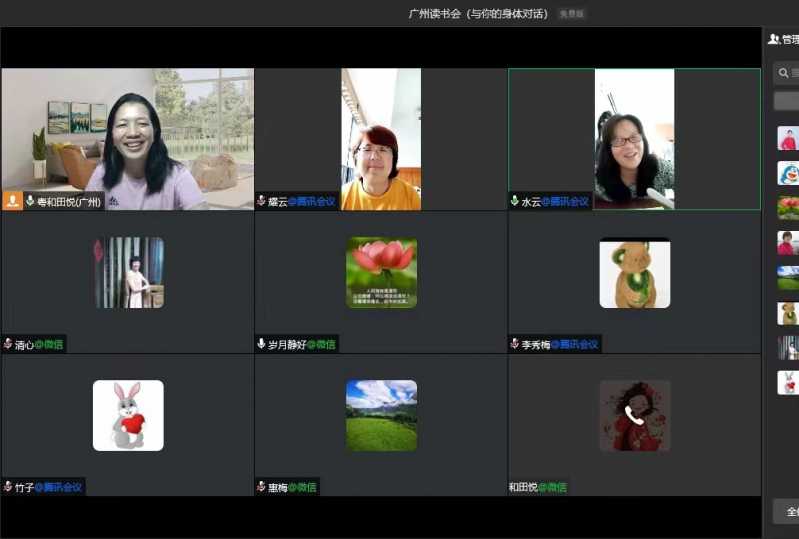The height and width of the screenshot is (539, 799).
Task: Click Doraemon avatar in members list
Action: [788, 173]
